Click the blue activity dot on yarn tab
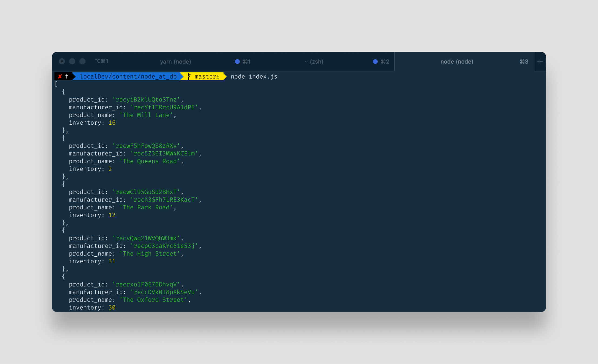This screenshot has width=598, height=364. (237, 62)
